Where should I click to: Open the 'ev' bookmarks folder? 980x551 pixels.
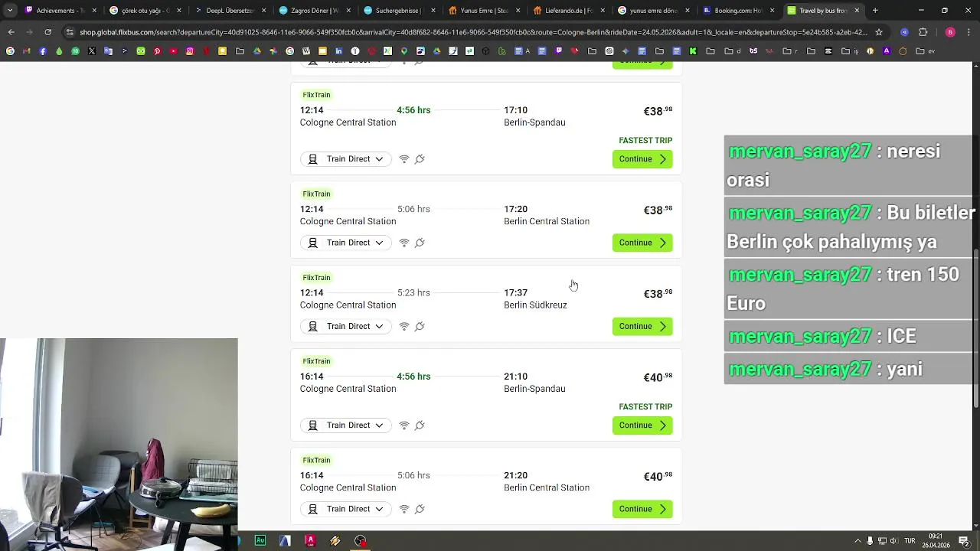926,51
